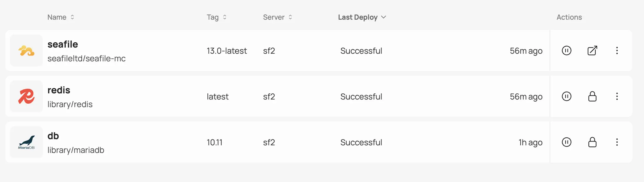Click the lock icon on the redis row

(x=592, y=96)
